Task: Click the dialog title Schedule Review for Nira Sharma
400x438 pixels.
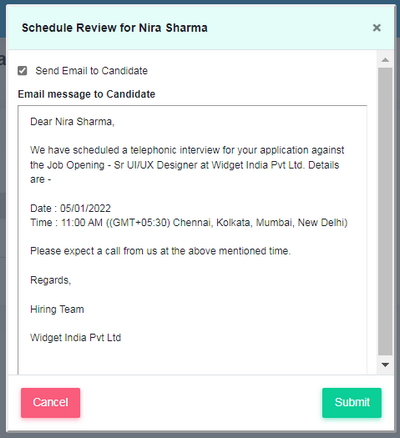Action: click(114, 28)
